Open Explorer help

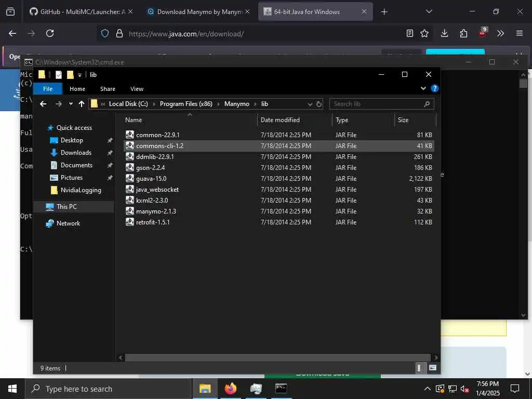[x=434, y=88]
